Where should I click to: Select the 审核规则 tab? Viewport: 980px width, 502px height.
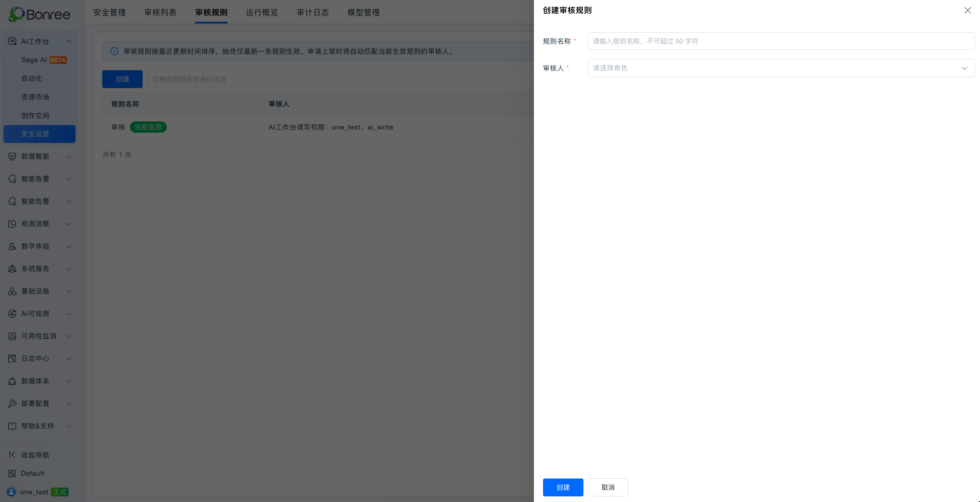tap(211, 12)
